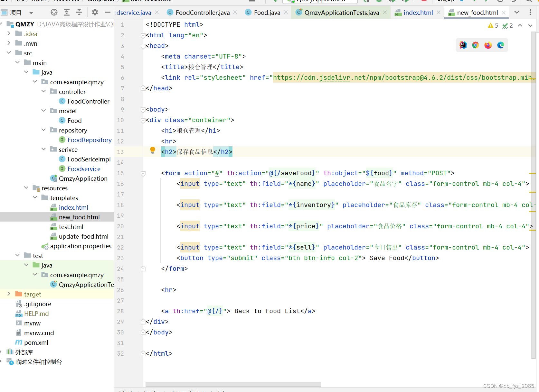539x392 pixels.
Task: Open pom.xml in project tree
Action: (32, 342)
